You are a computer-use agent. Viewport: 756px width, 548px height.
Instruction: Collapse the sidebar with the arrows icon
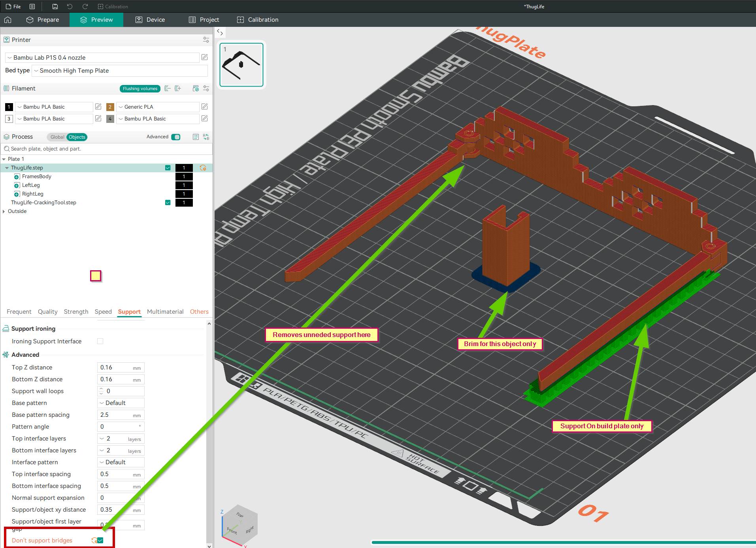[220, 32]
